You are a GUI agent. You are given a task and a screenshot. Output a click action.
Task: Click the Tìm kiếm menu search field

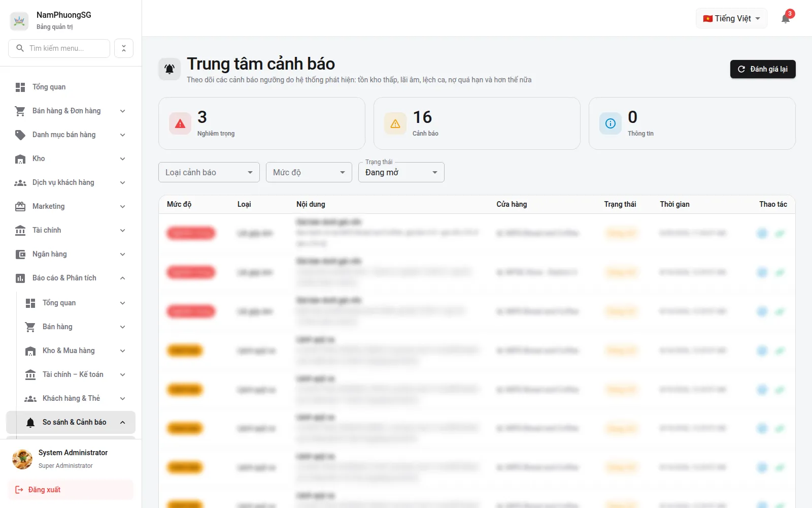(59, 48)
